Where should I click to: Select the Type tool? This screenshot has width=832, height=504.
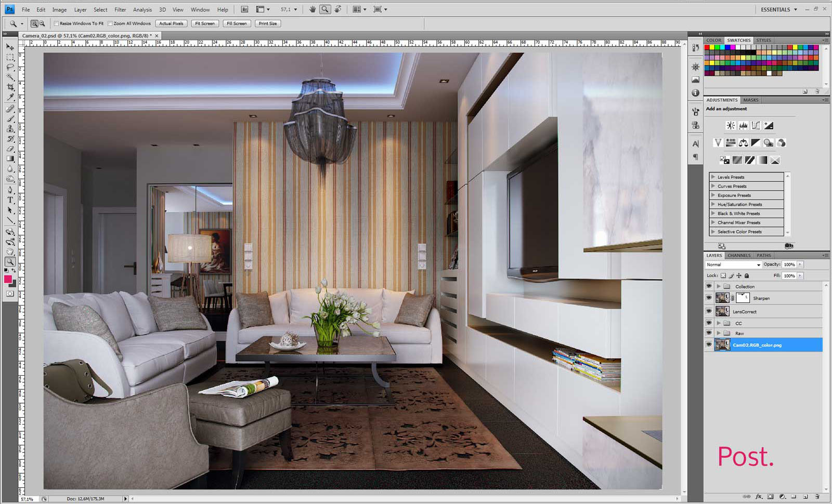(10, 200)
